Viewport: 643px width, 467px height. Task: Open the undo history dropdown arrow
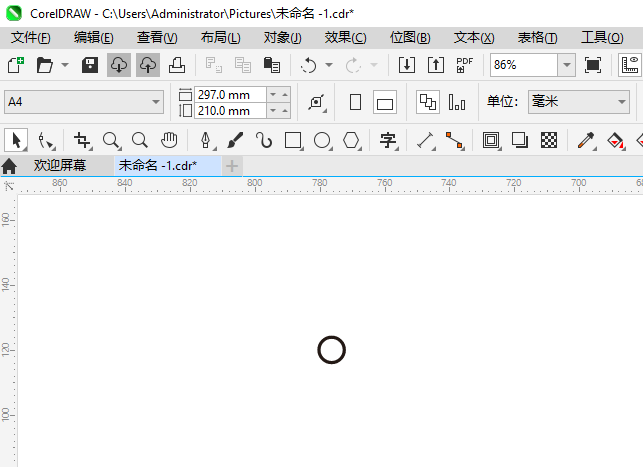(329, 65)
